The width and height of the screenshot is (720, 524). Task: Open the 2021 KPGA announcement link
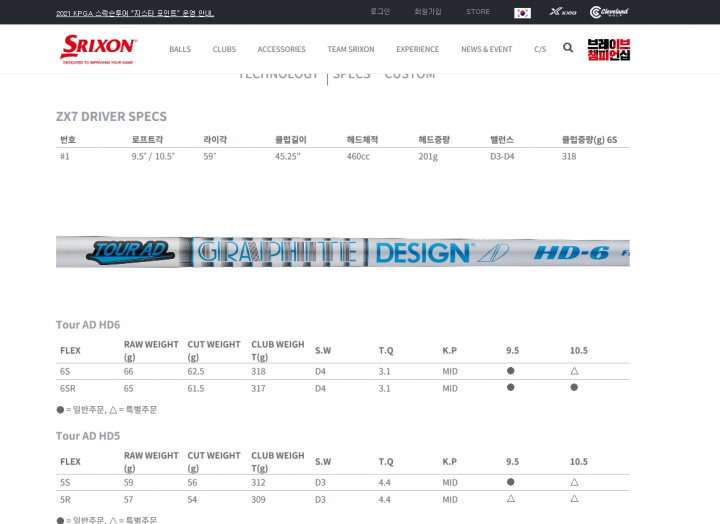point(135,13)
